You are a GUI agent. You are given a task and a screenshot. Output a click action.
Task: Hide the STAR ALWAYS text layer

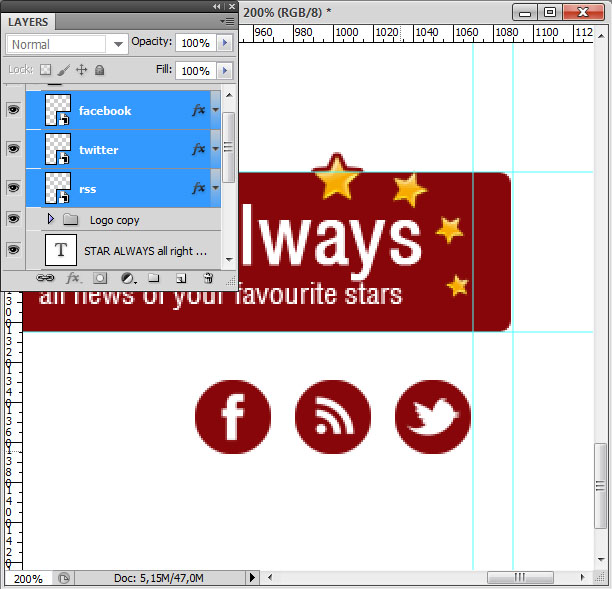pos(14,250)
